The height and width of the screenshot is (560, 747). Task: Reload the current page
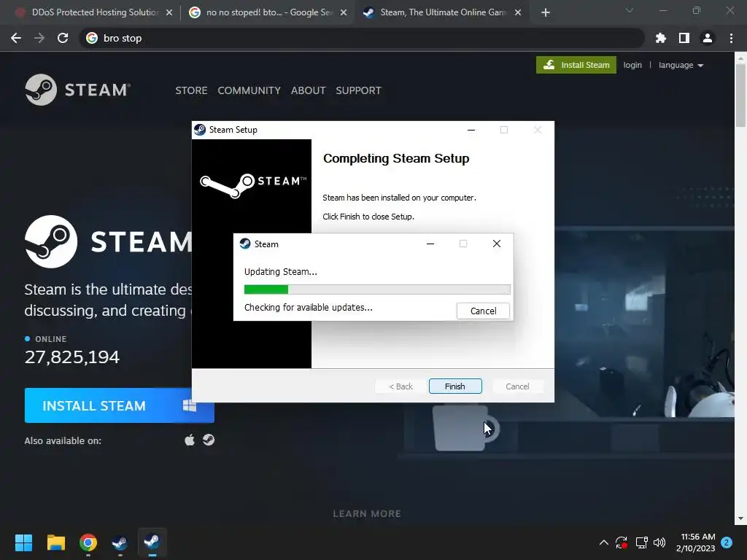[x=63, y=38]
